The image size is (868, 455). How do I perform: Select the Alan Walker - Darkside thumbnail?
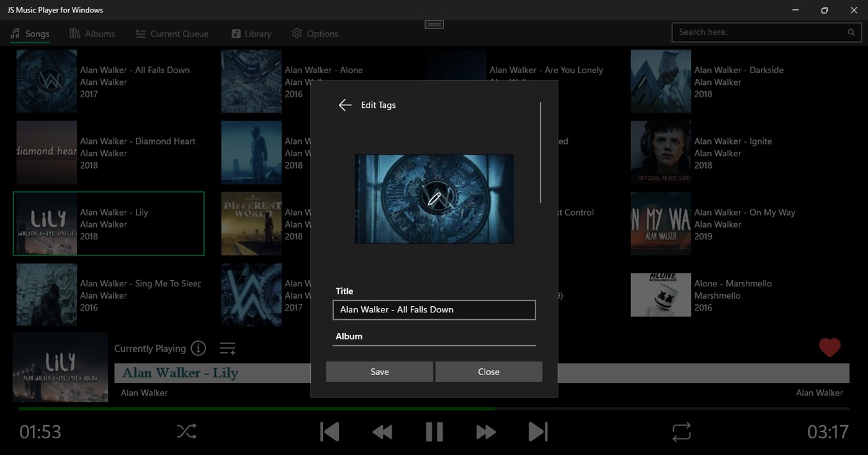[x=660, y=81]
